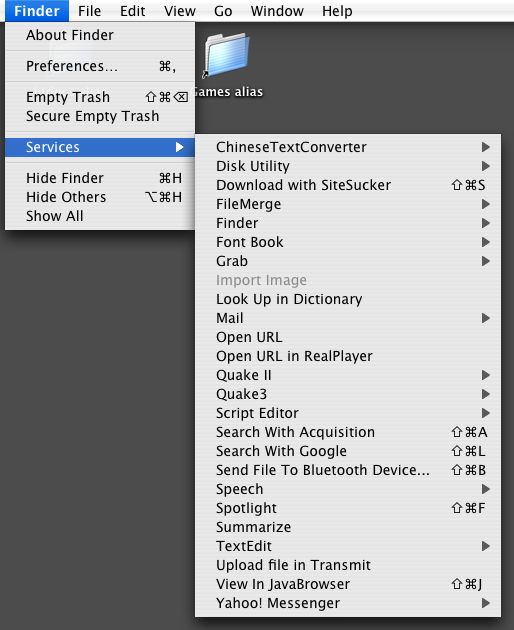
Task: Select Look Up in Dictionary
Action: click(348, 299)
